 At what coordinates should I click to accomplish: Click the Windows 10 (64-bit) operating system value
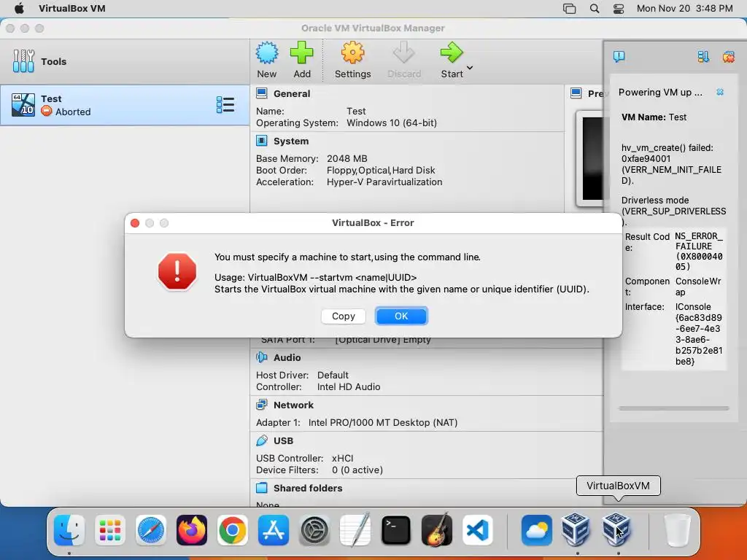point(392,122)
